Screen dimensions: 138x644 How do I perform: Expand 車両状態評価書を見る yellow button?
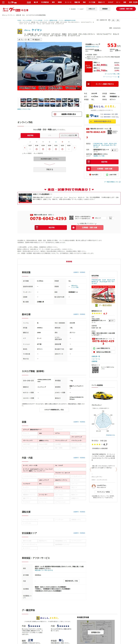click(102, 122)
